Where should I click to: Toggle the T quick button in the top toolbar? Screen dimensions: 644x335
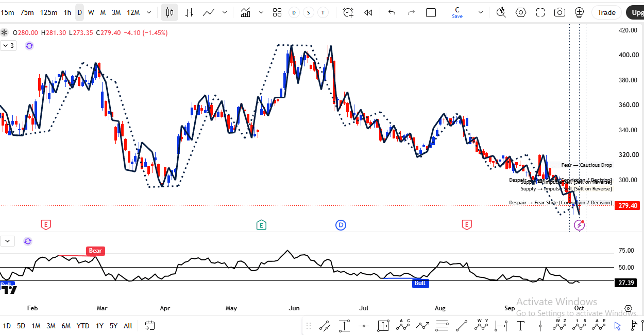point(323,12)
